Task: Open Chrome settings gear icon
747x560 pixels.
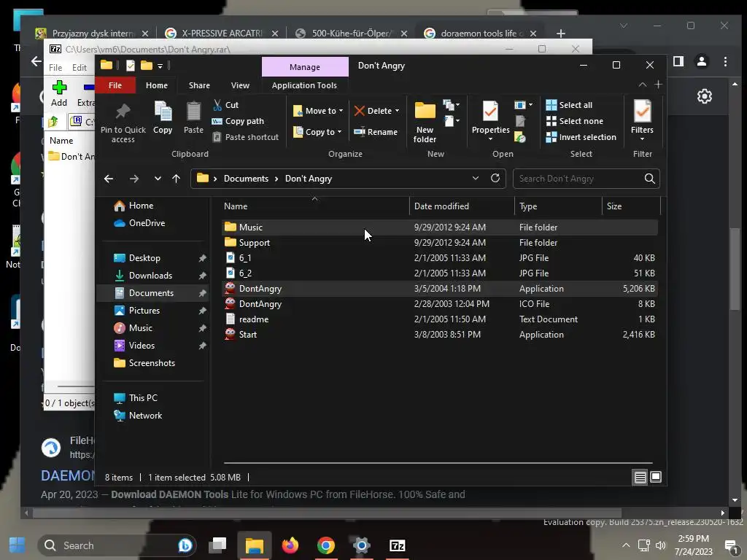Action: coord(704,96)
